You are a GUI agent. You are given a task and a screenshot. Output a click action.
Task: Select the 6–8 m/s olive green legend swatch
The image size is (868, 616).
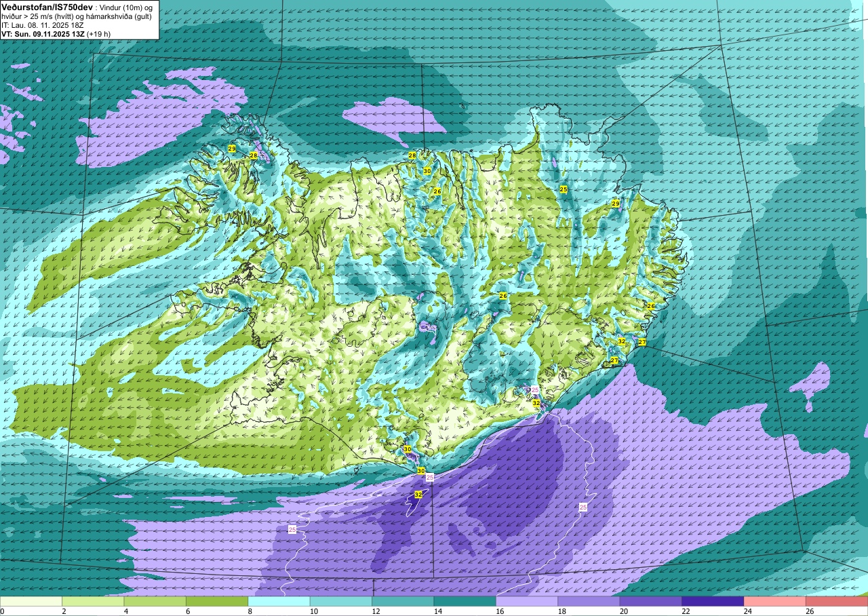[217, 601]
